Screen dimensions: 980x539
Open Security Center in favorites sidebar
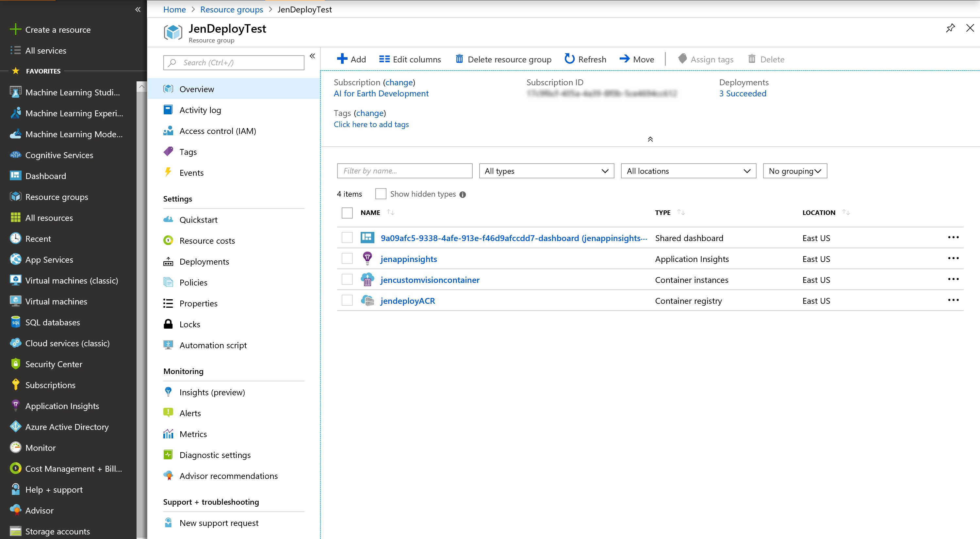click(53, 364)
